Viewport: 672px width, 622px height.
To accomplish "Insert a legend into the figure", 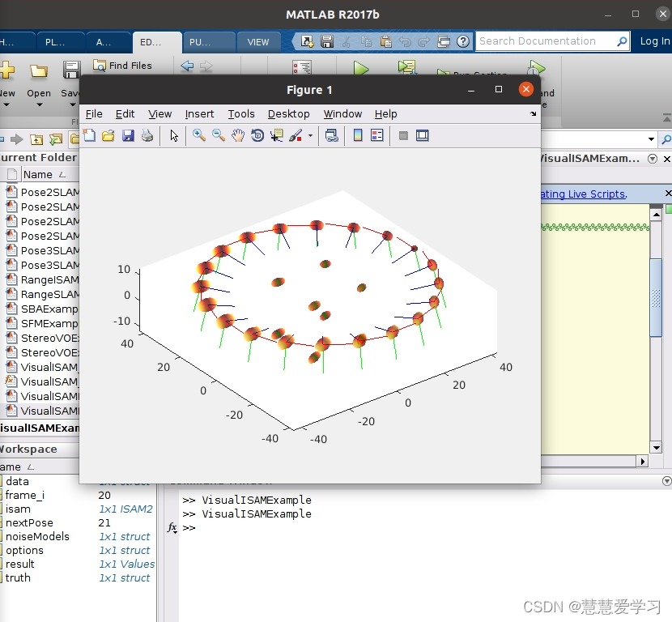I will point(375,135).
